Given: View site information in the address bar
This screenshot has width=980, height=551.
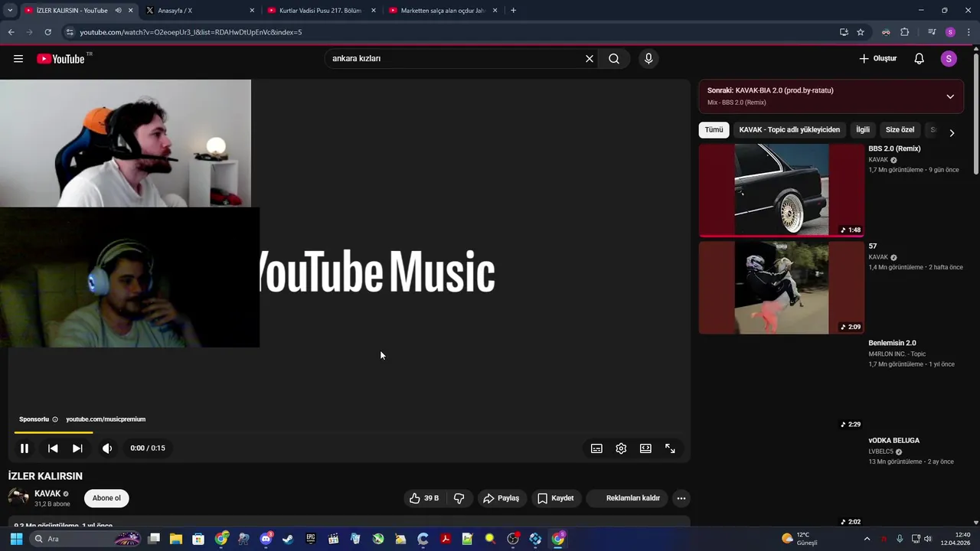Looking at the screenshot, I should 70,32.
